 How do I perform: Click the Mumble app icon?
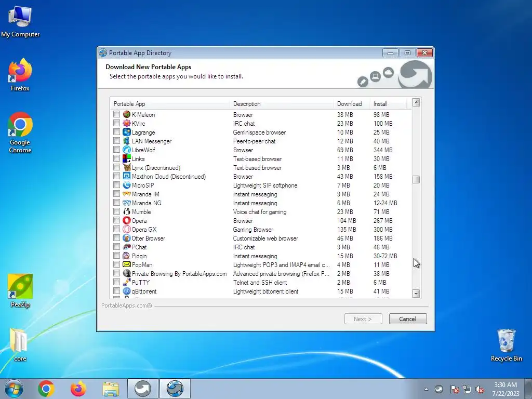(127, 211)
